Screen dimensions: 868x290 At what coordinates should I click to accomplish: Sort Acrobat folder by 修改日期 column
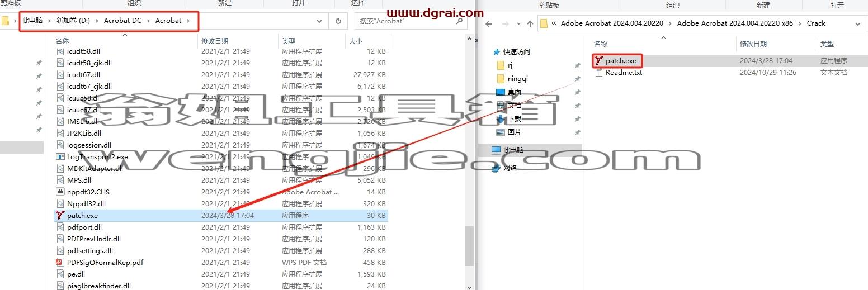click(x=215, y=41)
